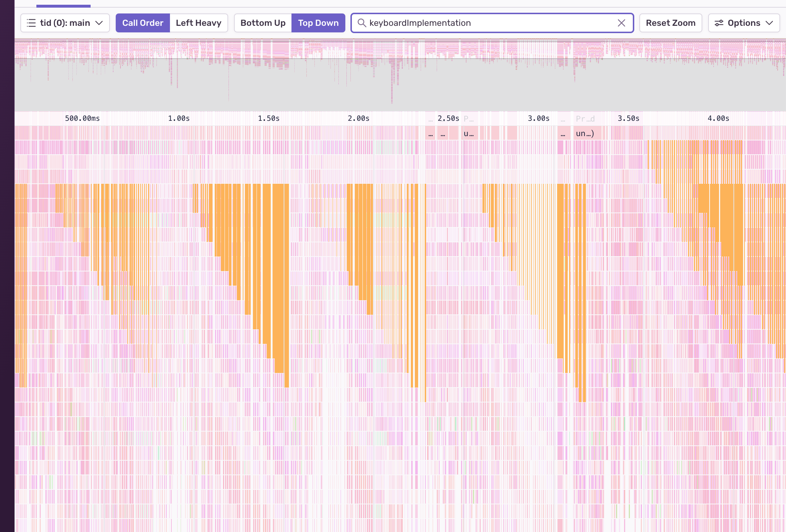This screenshot has height=532, width=786.
Task: Click the 500.00ms timeline label
Action: pyautogui.click(x=82, y=119)
